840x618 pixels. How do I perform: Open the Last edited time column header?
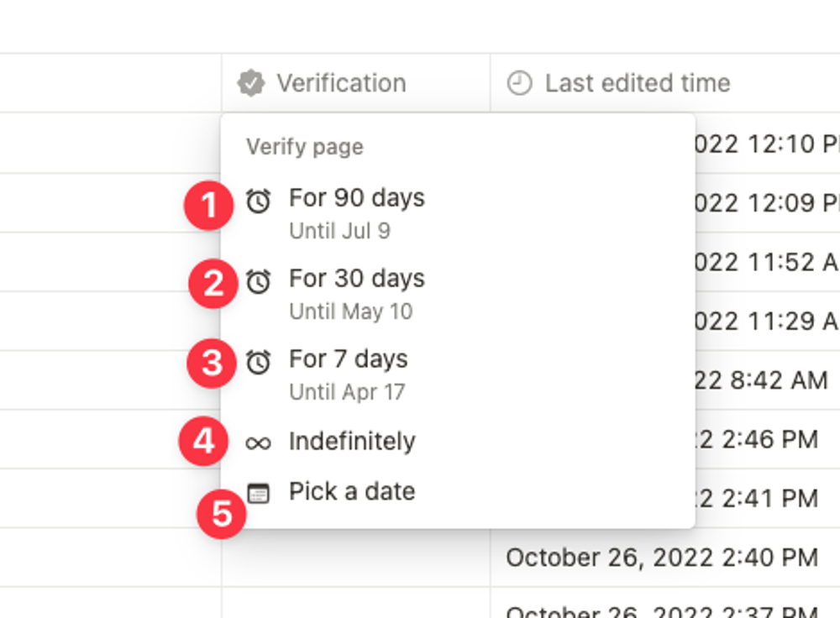tap(638, 83)
